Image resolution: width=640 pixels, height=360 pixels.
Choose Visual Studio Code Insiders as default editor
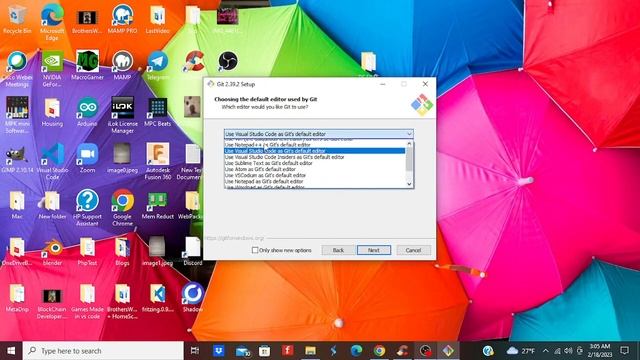pyautogui.click(x=314, y=157)
